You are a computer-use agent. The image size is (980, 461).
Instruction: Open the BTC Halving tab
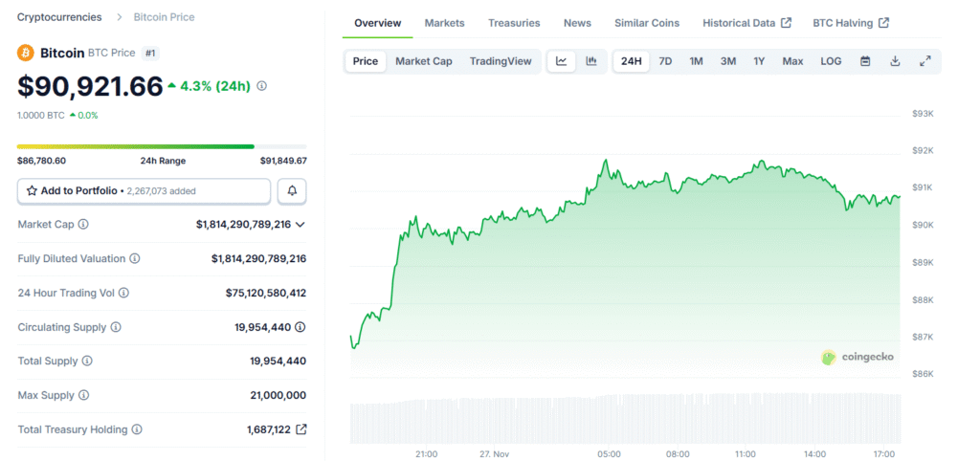(851, 23)
